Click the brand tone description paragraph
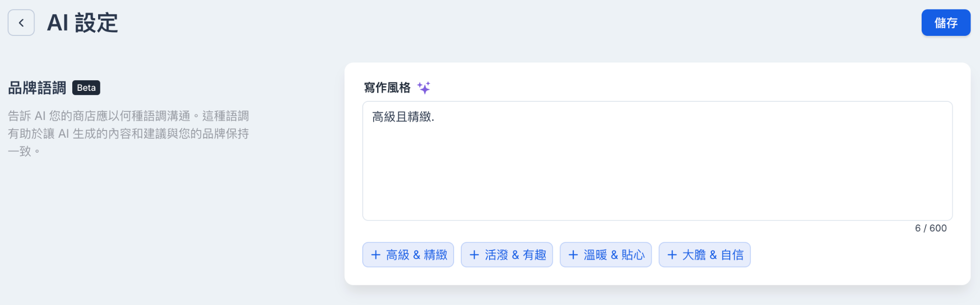The image size is (980, 305). coord(128,133)
